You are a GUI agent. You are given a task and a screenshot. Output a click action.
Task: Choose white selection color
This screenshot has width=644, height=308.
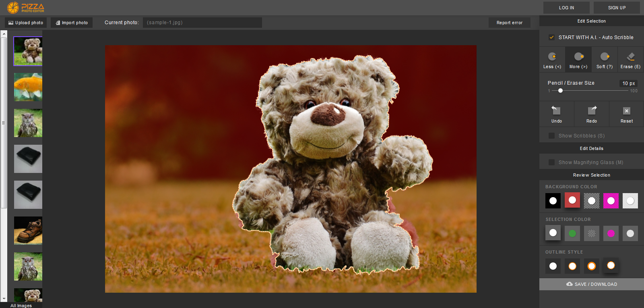click(x=553, y=233)
